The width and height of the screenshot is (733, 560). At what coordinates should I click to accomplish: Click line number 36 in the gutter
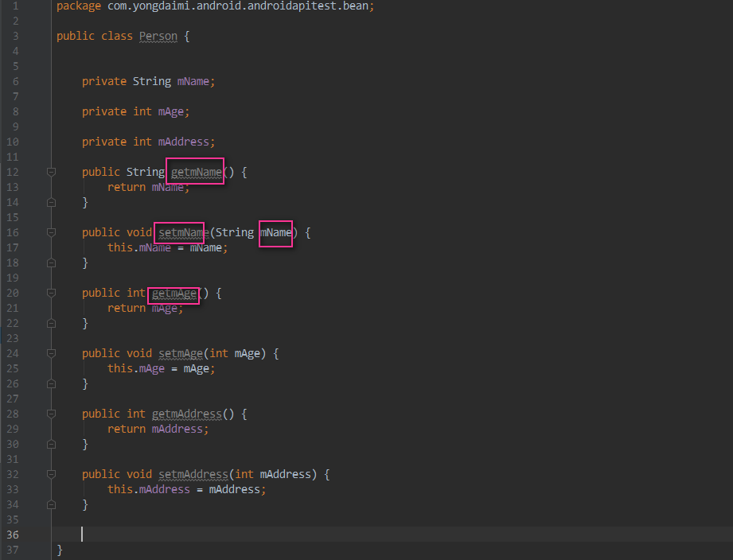(13, 535)
